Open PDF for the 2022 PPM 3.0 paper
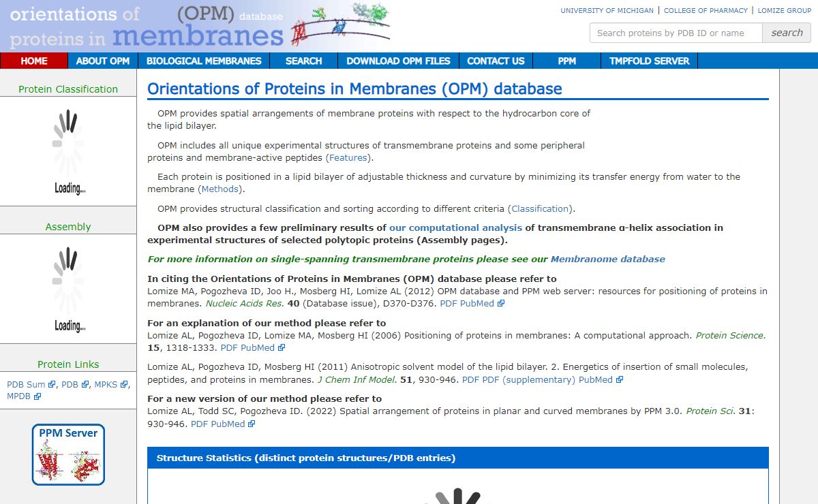 tap(199, 424)
